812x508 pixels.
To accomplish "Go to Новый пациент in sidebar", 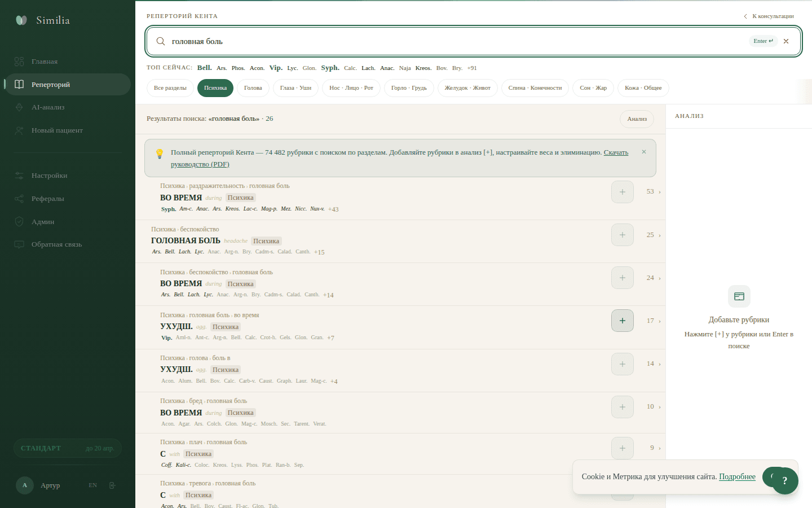I will click(x=56, y=130).
